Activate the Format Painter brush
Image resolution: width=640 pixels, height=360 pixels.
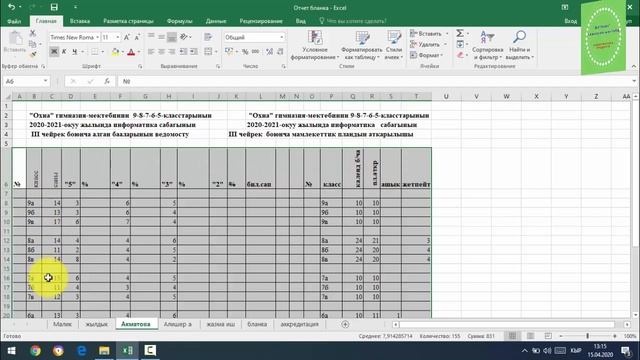pyautogui.click(x=33, y=54)
